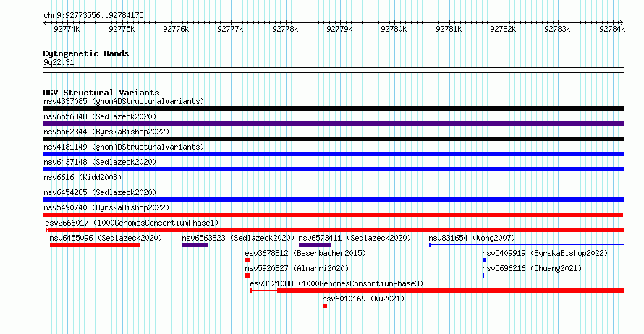The height and width of the screenshot is (334, 644).
Task: Select the blue bar under nsv6454285
Action: (333, 200)
